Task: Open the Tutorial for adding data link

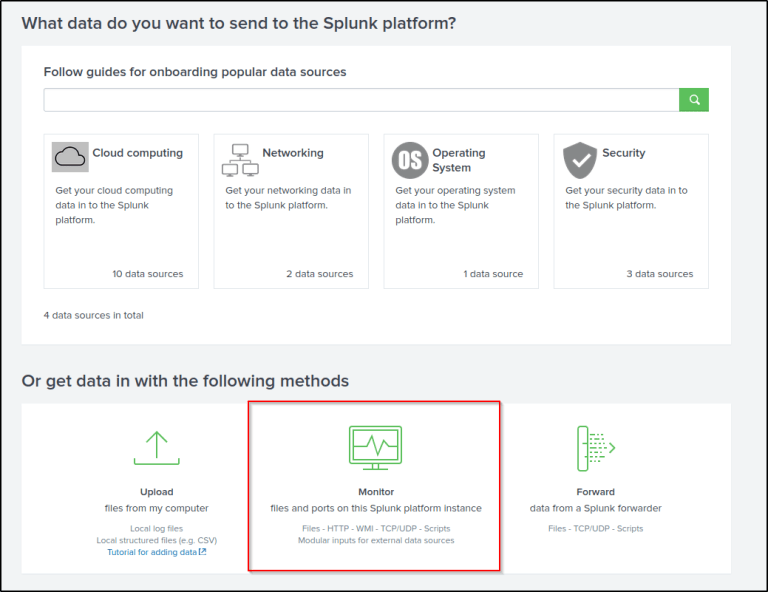Action: (152, 552)
